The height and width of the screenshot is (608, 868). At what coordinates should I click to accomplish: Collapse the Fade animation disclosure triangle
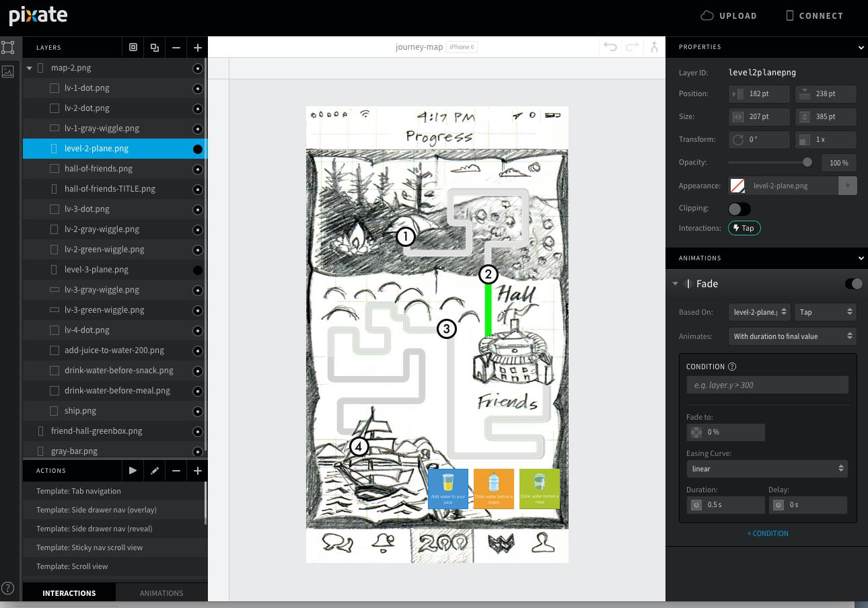click(x=675, y=284)
